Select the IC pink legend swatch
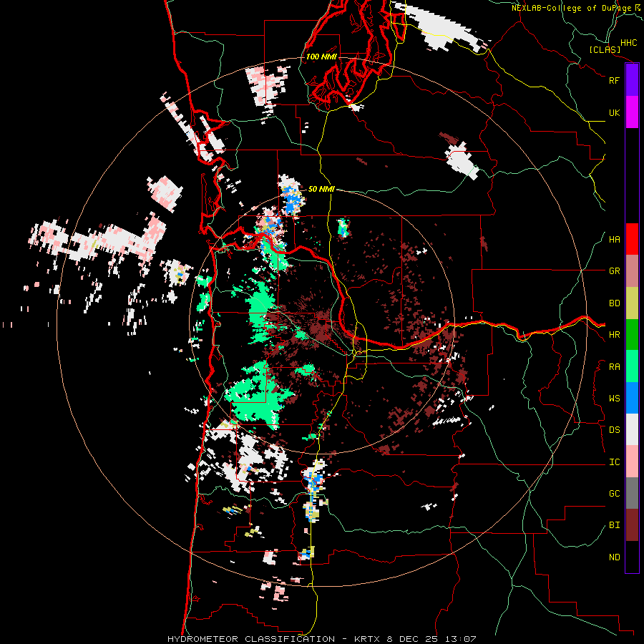The image size is (644, 644). [x=632, y=462]
